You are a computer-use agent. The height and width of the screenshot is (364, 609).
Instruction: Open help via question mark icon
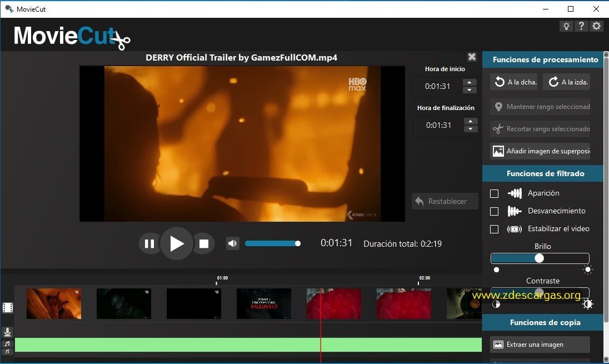click(x=581, y=26)
